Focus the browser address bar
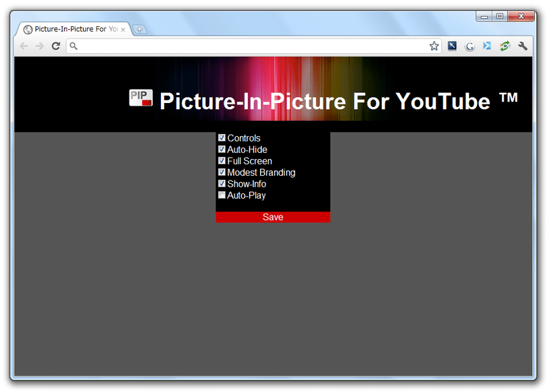Viewport: 549px width, 392px height. click(253, 46)
